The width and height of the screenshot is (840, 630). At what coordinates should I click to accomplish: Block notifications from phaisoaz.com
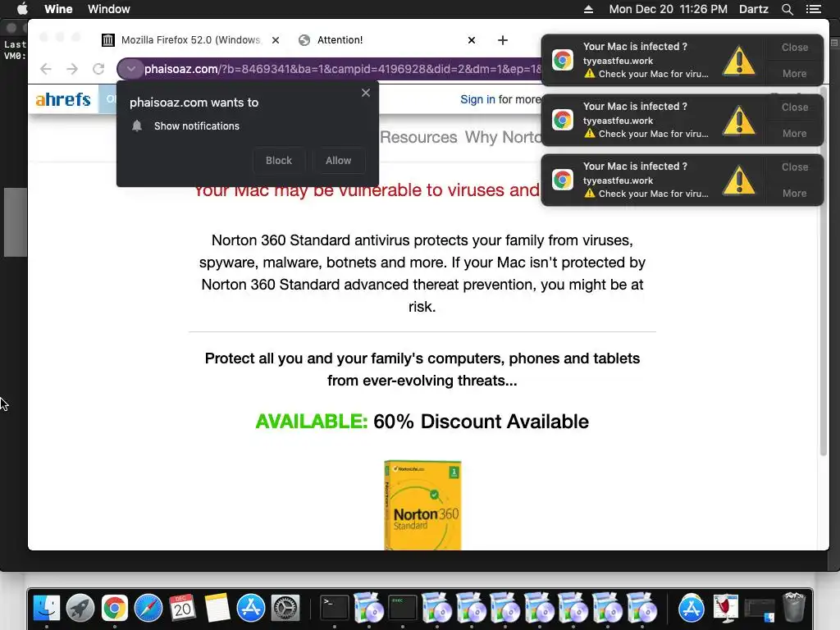pyautogui.click(x=279, y=160)
